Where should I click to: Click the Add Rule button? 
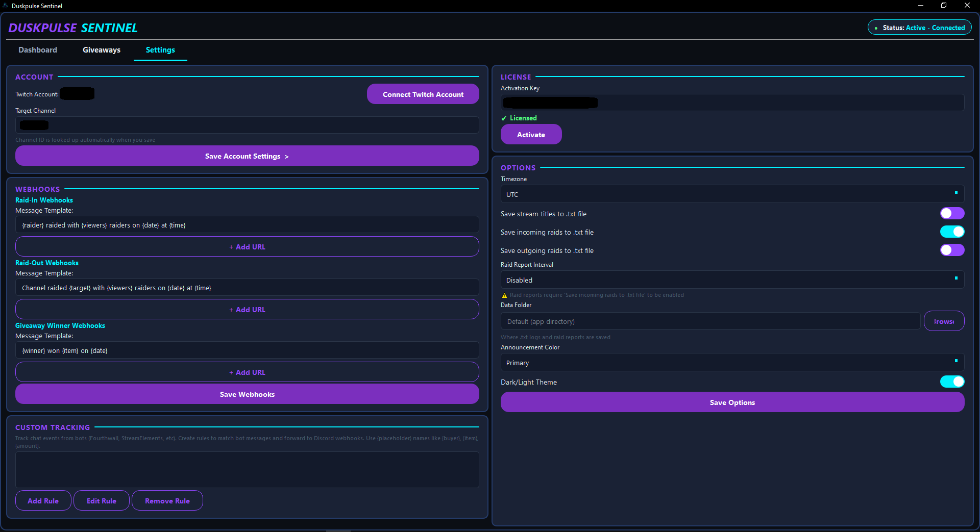43,501
